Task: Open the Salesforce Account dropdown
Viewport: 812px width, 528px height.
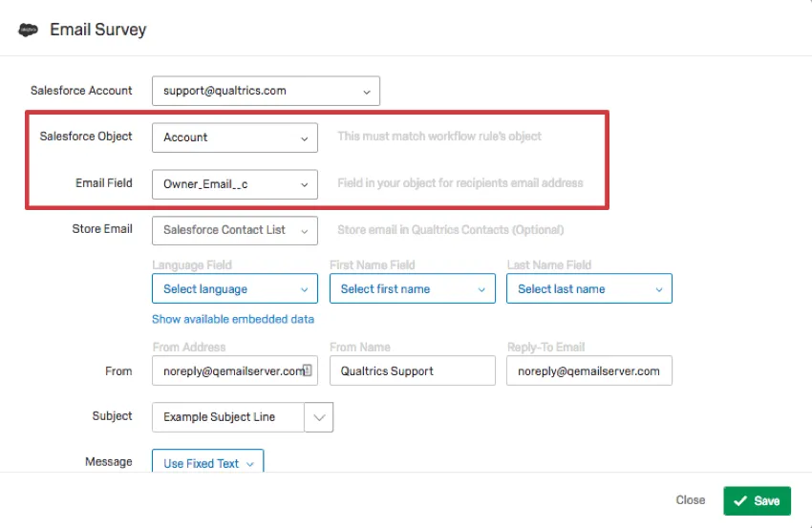Action: pos(266,92)
